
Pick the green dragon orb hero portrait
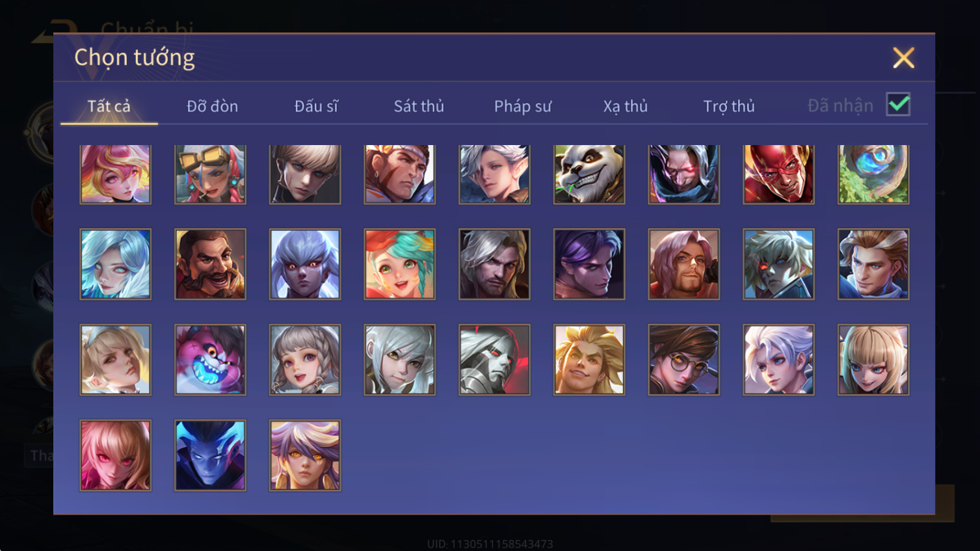(873, 174)
